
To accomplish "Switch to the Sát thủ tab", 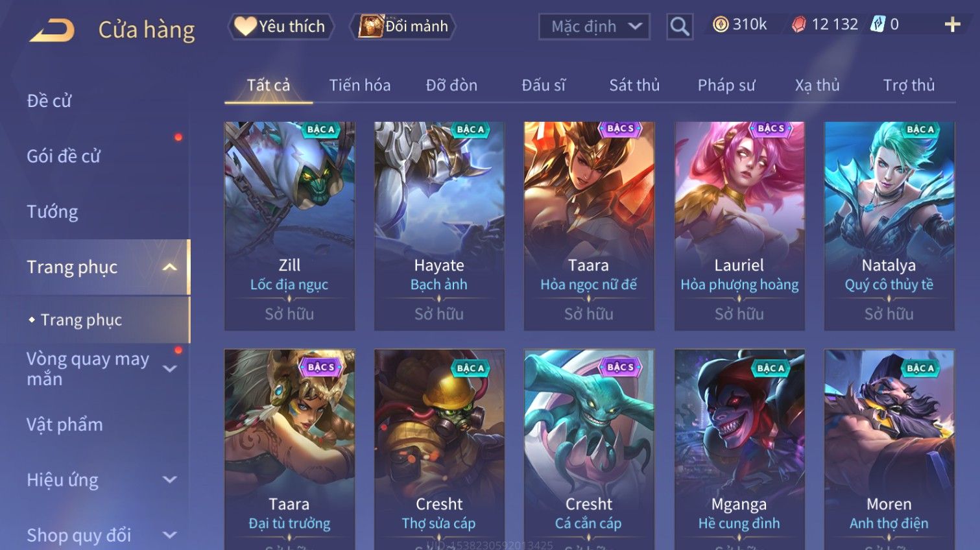I will (x=634, y=85).
